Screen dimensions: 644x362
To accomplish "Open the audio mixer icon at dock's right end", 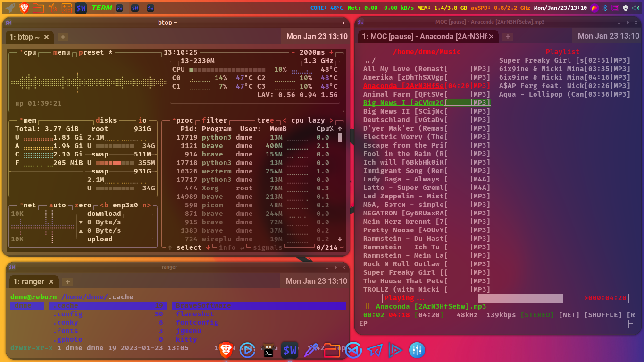I will 417,350.
